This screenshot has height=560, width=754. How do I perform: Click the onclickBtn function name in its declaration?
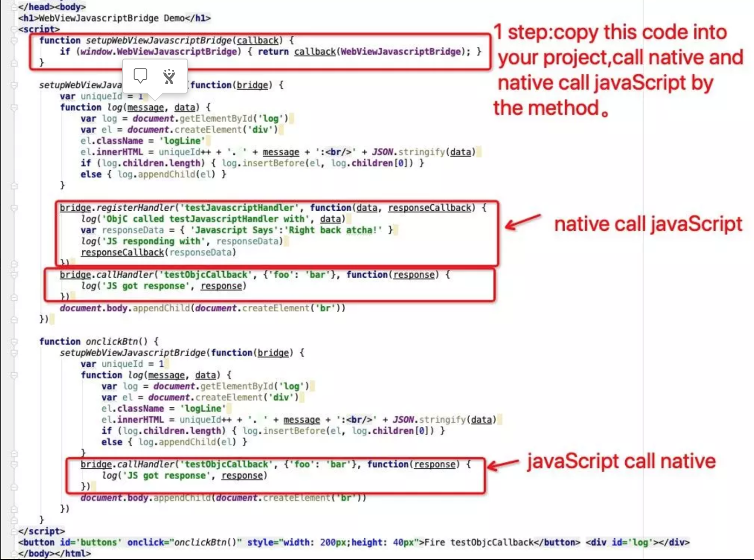click(112, 341)
